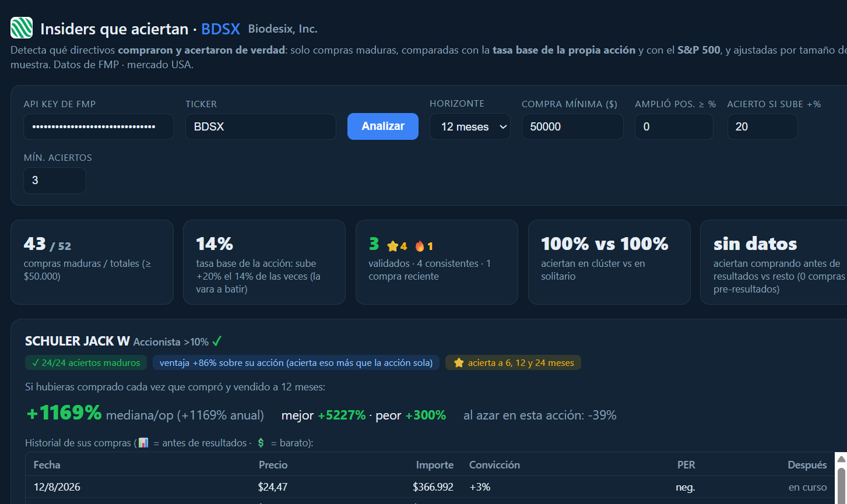Screen dimensions: 847x504
Task: Click the Después column header
Action: 807,465
